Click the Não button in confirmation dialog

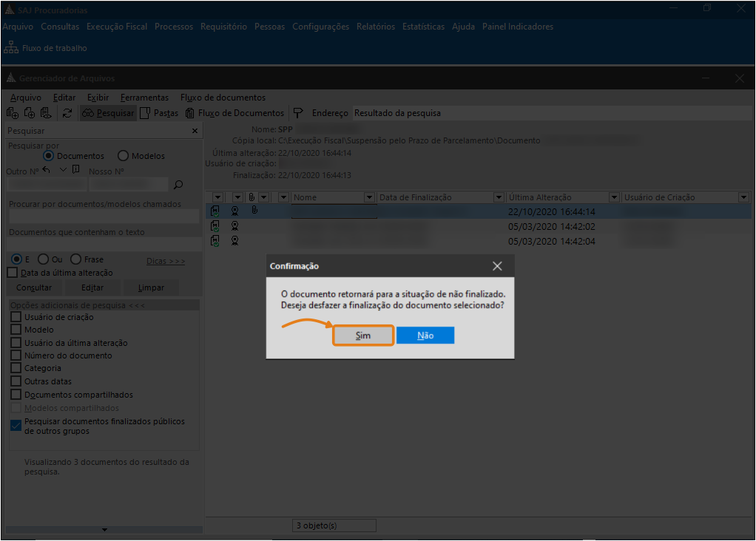[425, 336]
